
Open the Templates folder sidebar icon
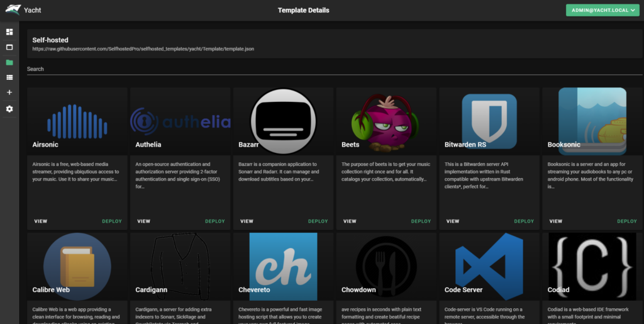[x=9, y=62]
